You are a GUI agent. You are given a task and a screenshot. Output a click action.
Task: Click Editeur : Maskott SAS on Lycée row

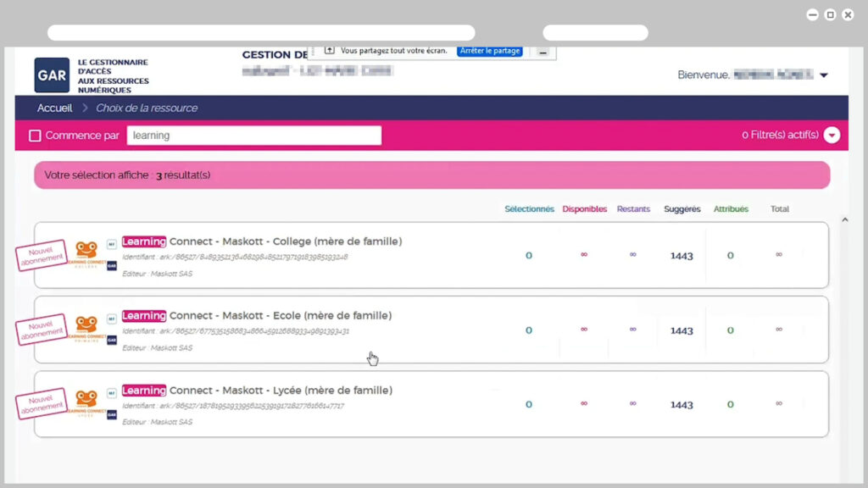pos(157,422)
